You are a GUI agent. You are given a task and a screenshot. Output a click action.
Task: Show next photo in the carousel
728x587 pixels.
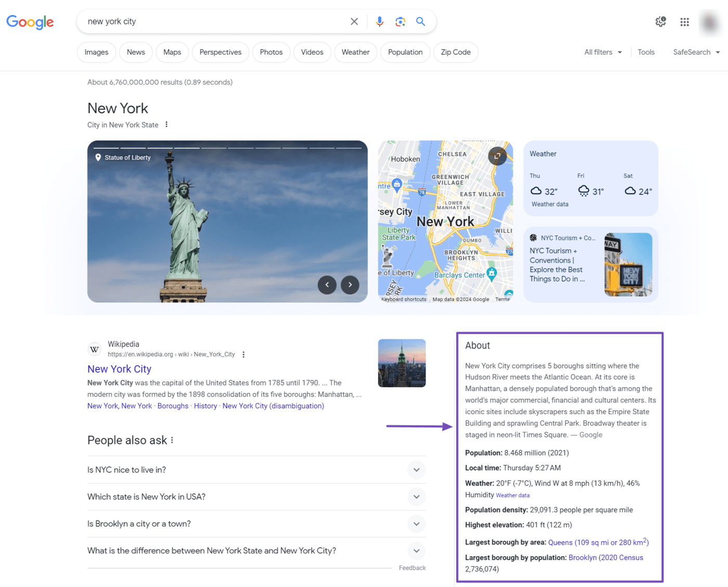click(x=350, y=285)
